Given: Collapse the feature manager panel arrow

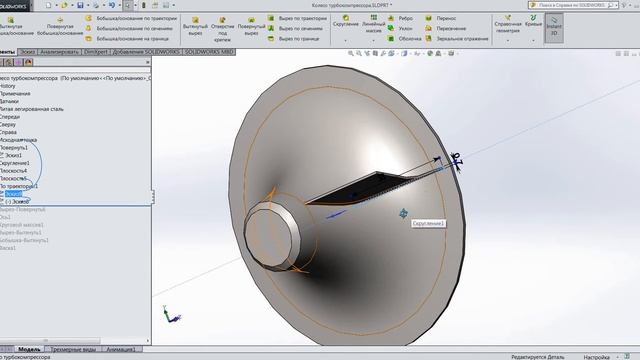Looking at the screenshot, I should point(148,62).
